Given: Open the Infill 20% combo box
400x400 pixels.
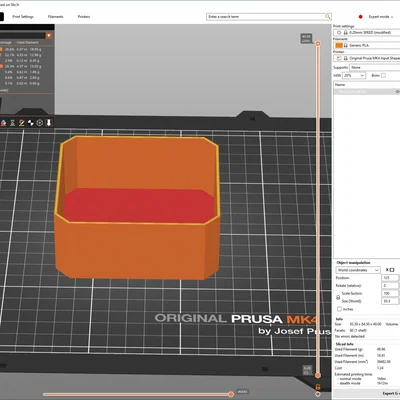Looking at the screenshot, I should (x=354, y=76).
